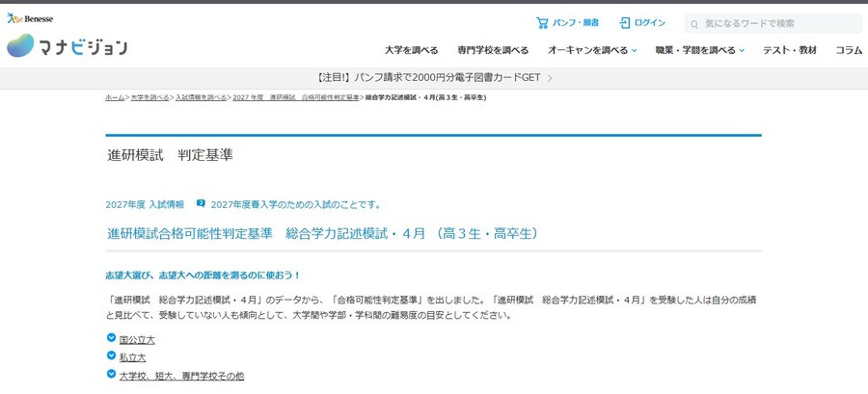
Task: Open the 大学校、短大、専門学校その他 link
Action: pos(181,376)
